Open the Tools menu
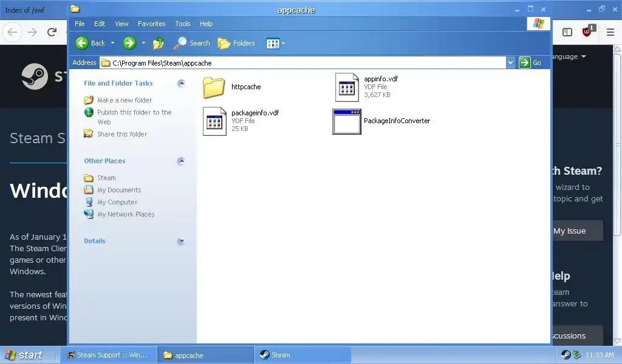This screenshot has width=622, height=364. point(183,24)
